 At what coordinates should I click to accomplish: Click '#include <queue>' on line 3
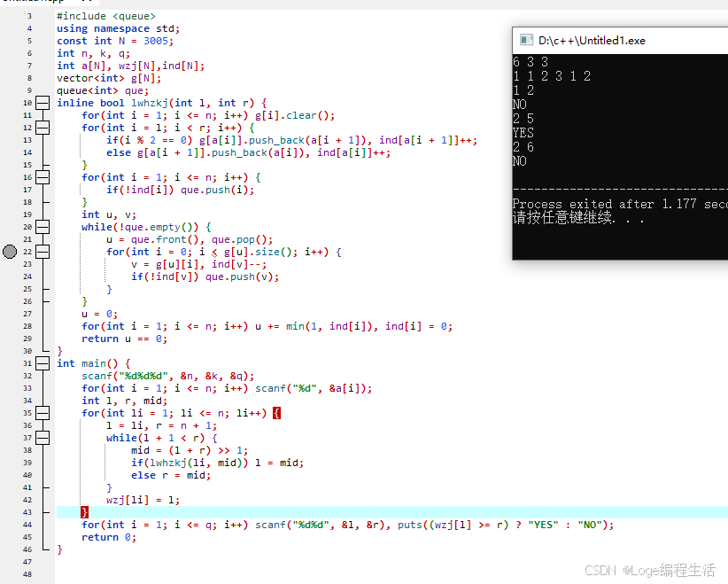click(x=106, y=16)
